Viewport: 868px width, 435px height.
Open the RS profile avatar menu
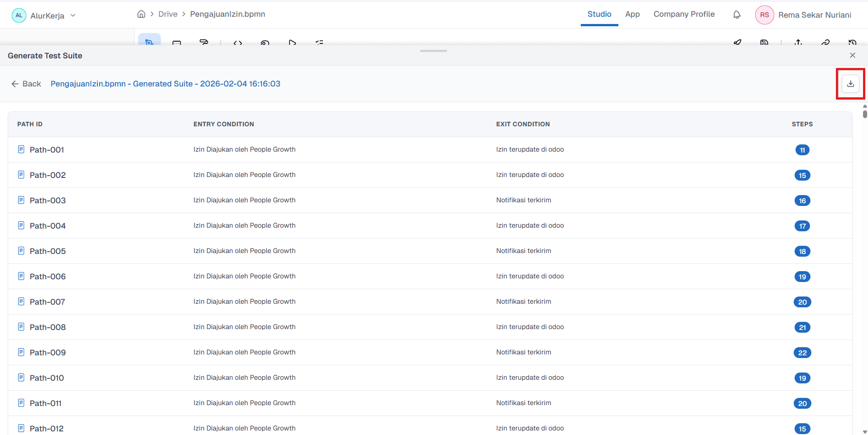tap(764, 14)
